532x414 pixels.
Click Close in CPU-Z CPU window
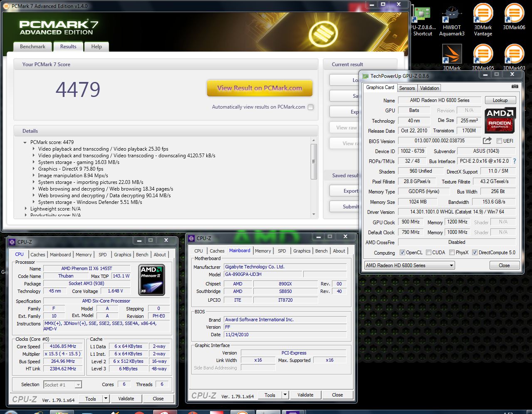pyautogui.click(x=158, y=399)
